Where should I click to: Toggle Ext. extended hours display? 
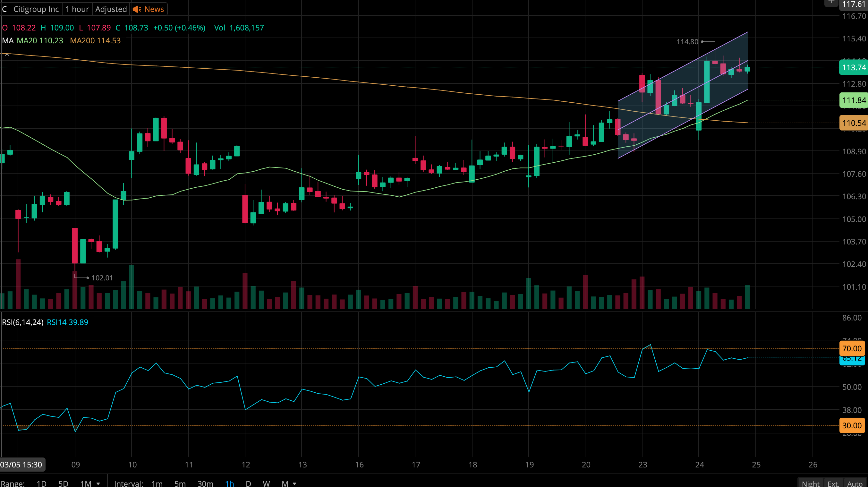coord(833,483)
